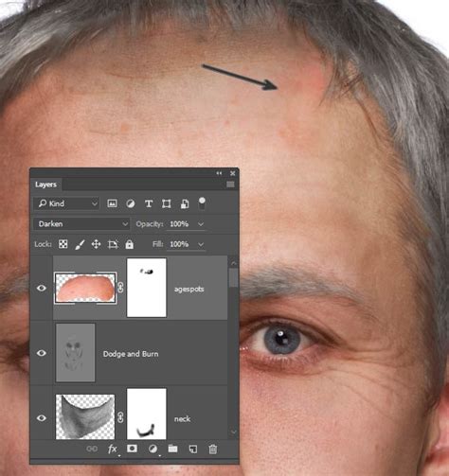Filter layers by shape layer icon
Screen dimensions: 449x476
[x=167, y=203]
